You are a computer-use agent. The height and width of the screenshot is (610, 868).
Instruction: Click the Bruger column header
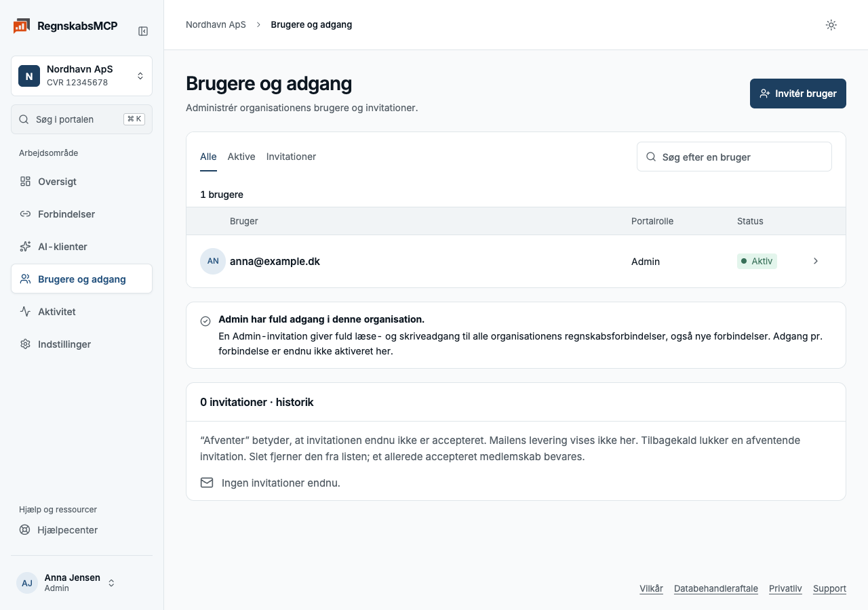[x=244, y=221]
